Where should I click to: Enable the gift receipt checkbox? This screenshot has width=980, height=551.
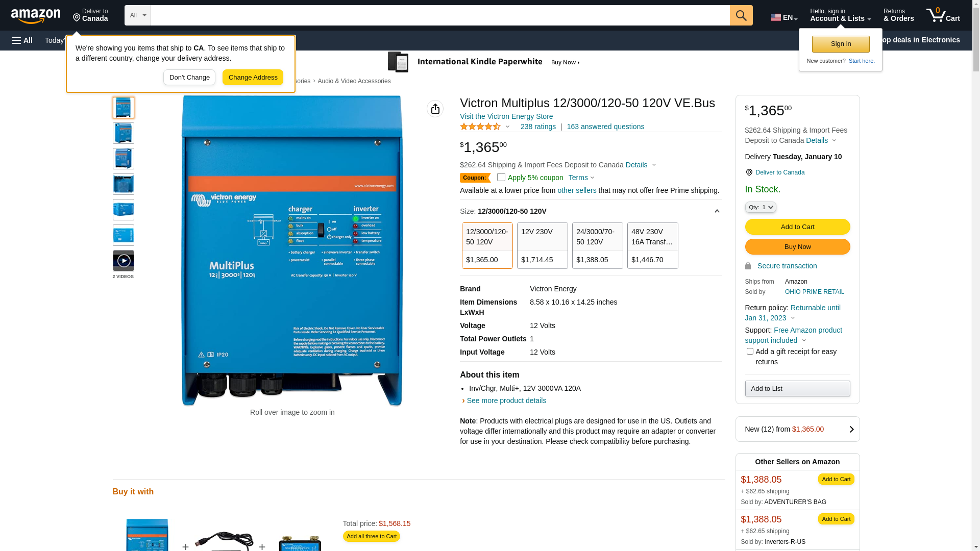click(x=750, y=351)
